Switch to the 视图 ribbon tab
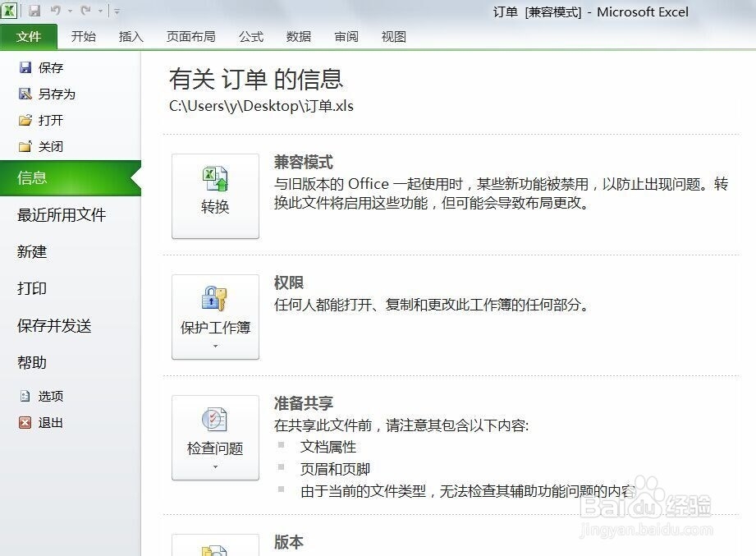The width and height of the screenshot is (756, 556). tap(393, 37)
